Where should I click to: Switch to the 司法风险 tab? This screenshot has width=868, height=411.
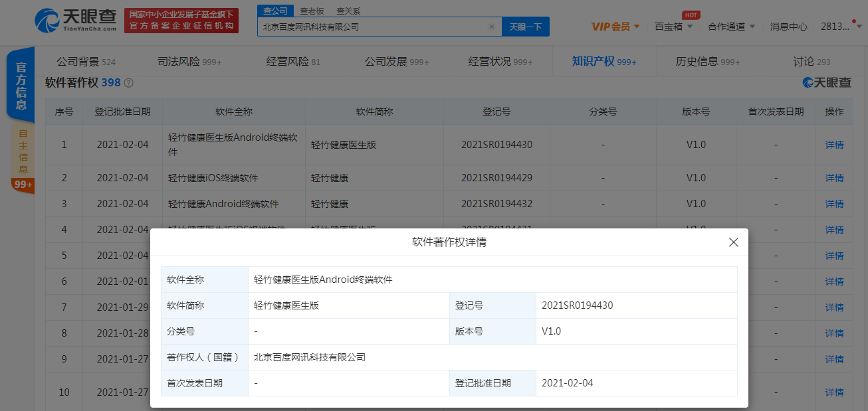coord(189,62)
